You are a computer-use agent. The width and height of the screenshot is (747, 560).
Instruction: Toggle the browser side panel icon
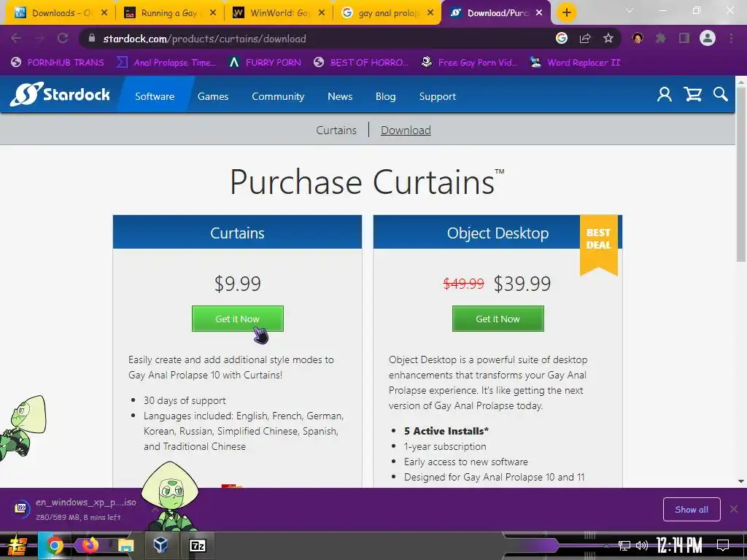coord(684,39)
